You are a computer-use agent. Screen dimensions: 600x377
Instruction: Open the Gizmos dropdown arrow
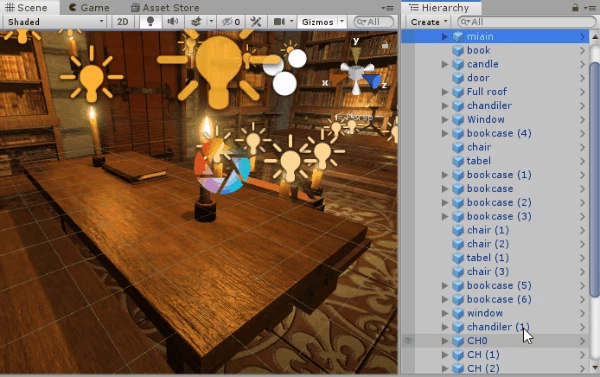tap(342, 22)
